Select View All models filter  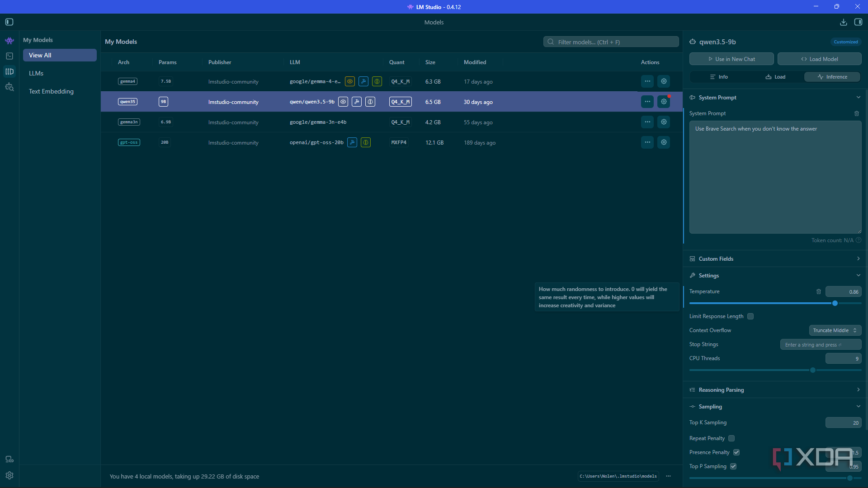coord(60,55)
